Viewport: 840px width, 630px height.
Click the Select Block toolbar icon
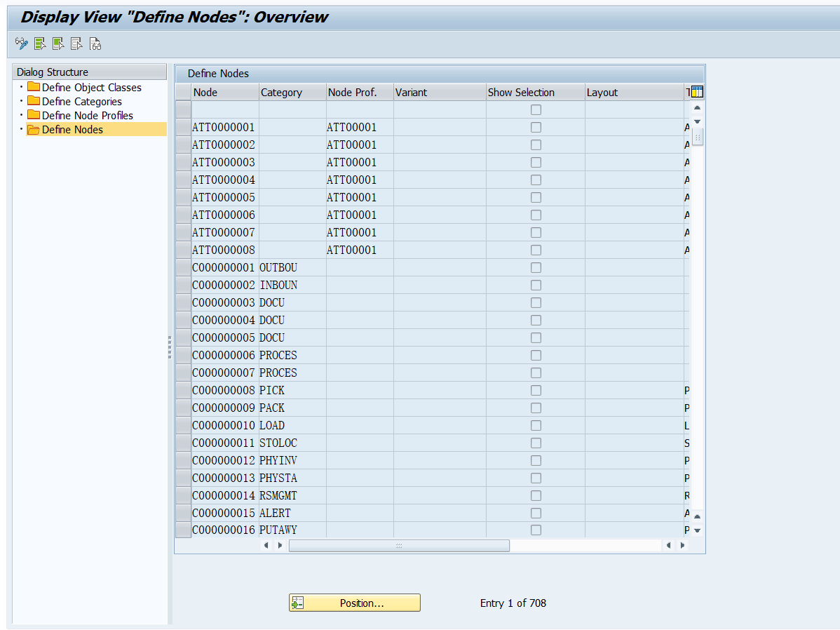(x=58, y=43)
